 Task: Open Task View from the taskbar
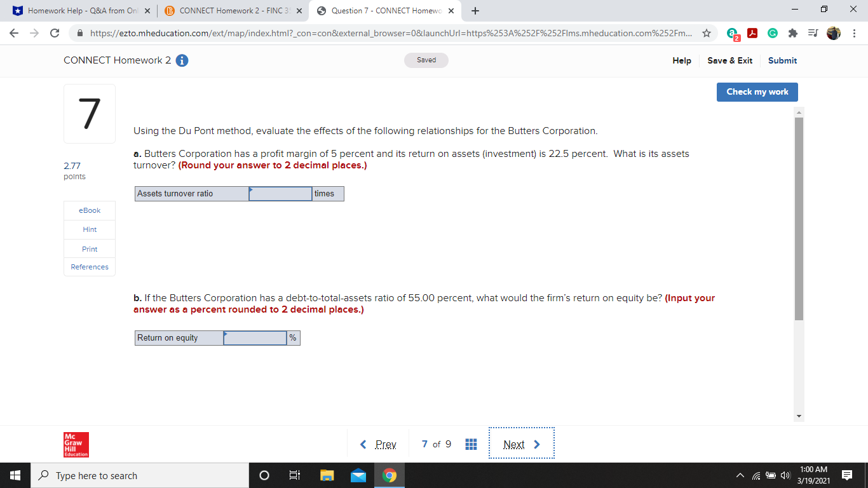295,475
